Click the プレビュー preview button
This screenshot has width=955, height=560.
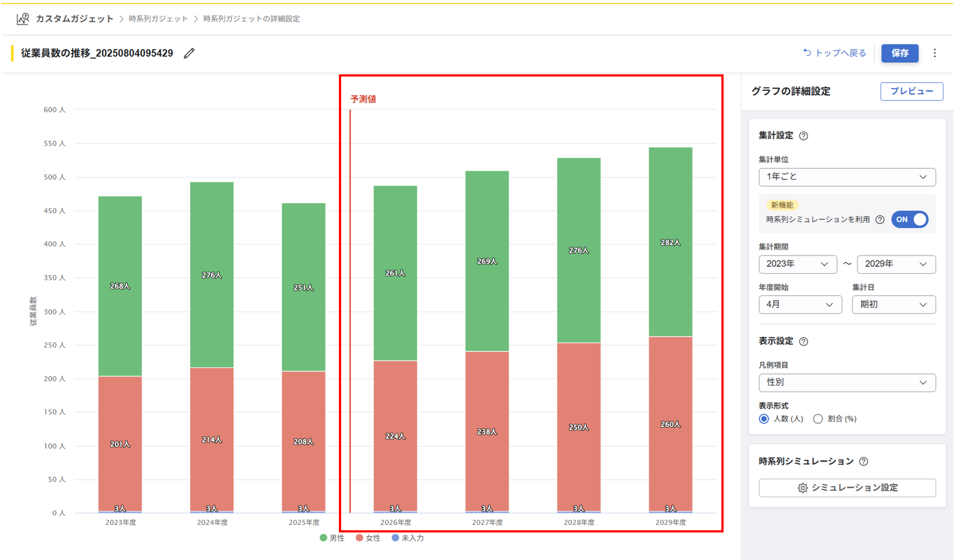[x=911, y=91]
